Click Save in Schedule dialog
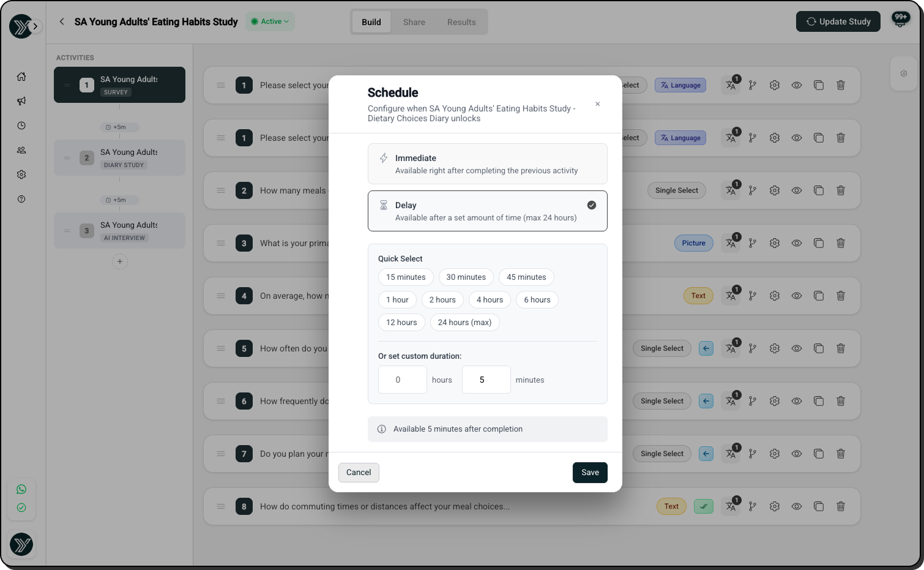This screenshot has width=924, height=570. 590,473
